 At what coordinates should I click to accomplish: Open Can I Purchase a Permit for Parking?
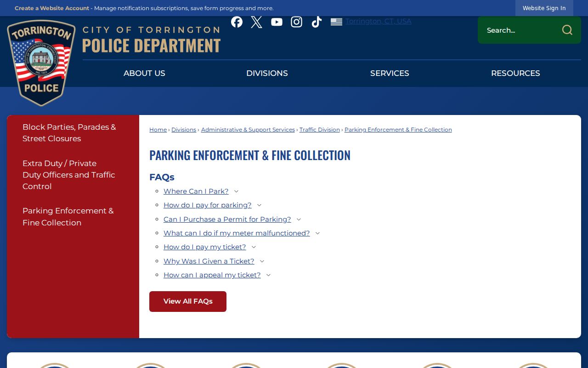pos(227,219)
